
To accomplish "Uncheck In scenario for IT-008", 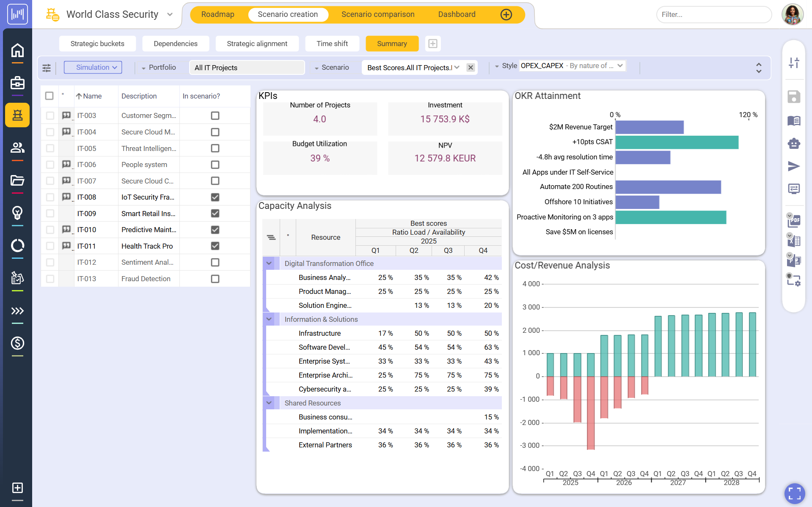I will (x=215, y=197).
